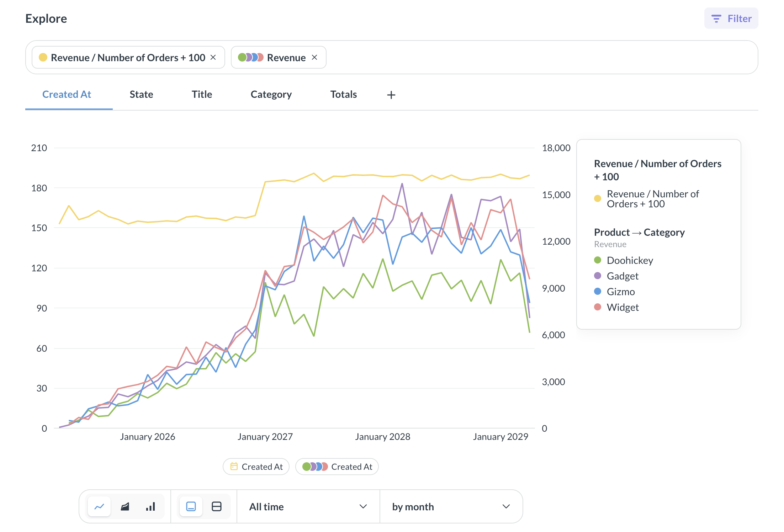The image size is (784, 532).
Task: Choose the split panels chart layout icon
Action: pyautogui.click(x=217, y=506)
